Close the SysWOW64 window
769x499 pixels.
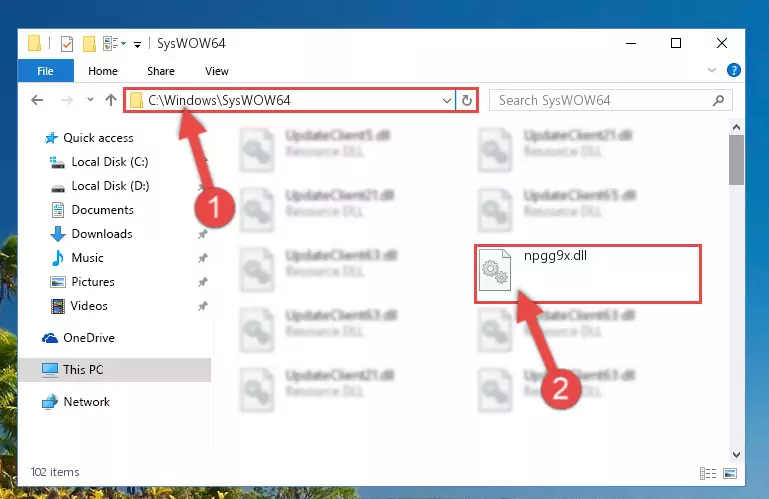721,43
